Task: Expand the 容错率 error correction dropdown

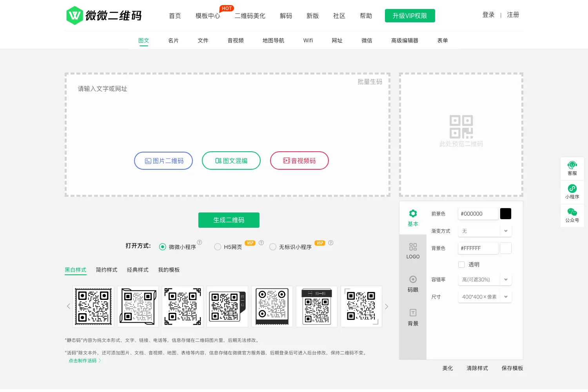Action: click(485, 279)
